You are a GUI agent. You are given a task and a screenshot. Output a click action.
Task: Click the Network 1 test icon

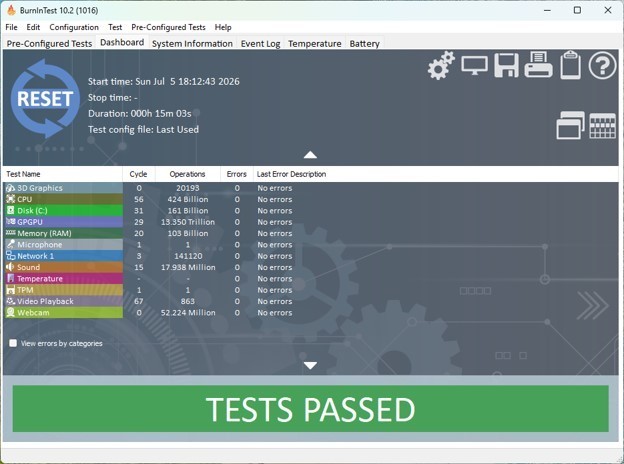[10, 255]
